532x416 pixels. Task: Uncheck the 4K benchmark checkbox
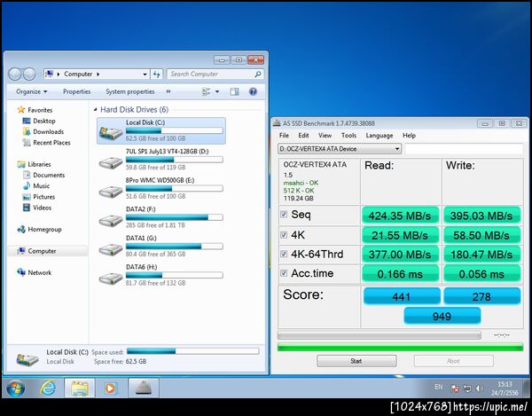tap(284, 234)
